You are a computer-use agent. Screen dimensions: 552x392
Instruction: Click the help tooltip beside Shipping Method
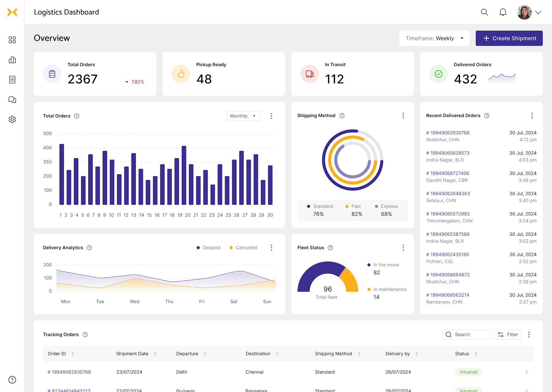[x=342, y=115]
